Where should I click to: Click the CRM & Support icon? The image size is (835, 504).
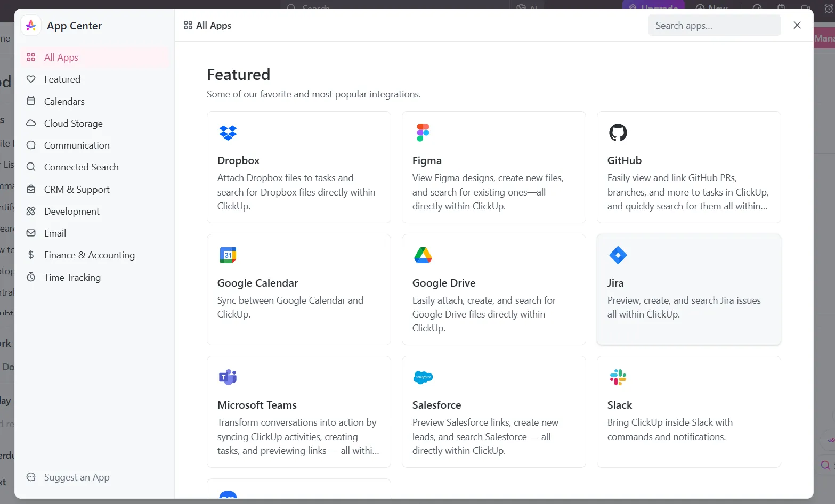[31, 189]
